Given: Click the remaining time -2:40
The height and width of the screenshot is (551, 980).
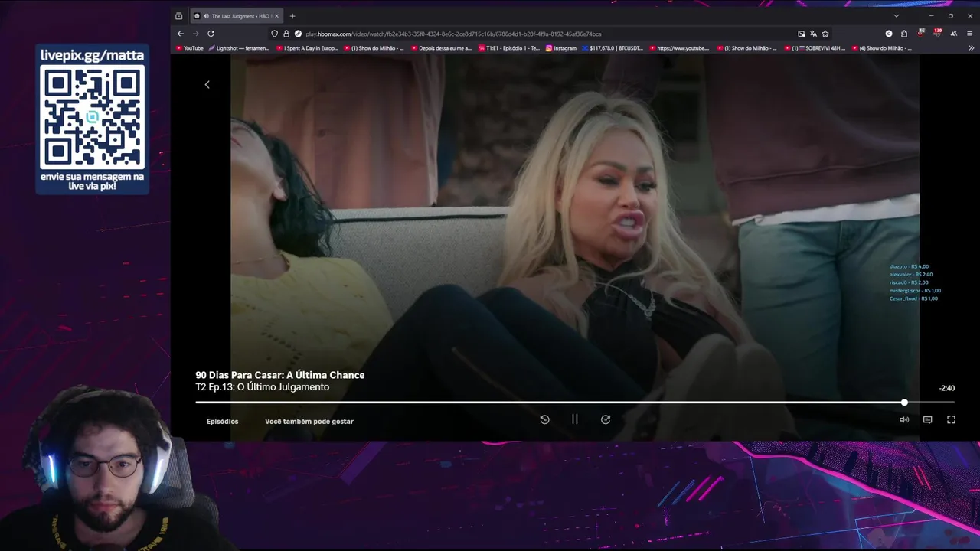Looking at the screenshot, I should [x=947, y=388].
